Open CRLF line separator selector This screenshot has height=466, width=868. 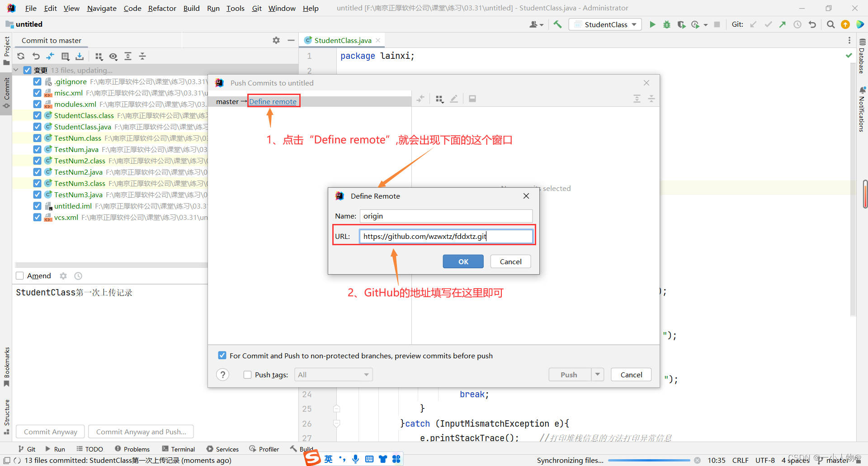(x=740, y=460)
